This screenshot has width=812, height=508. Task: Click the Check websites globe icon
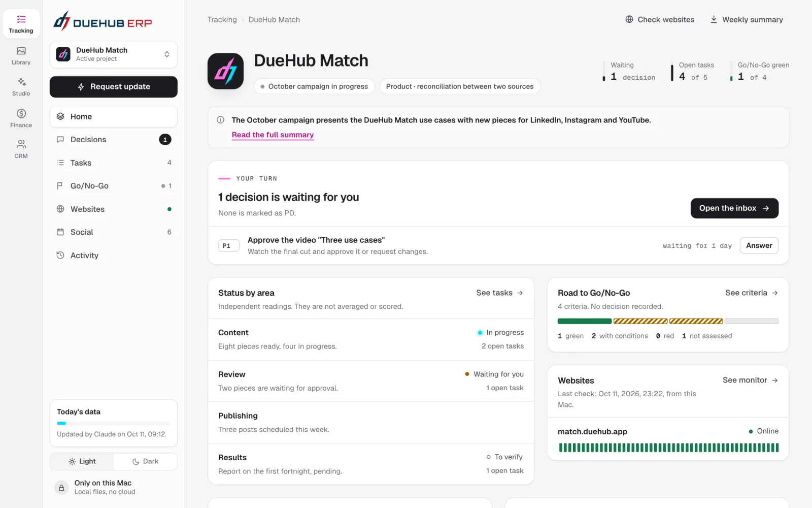[629, 19]
